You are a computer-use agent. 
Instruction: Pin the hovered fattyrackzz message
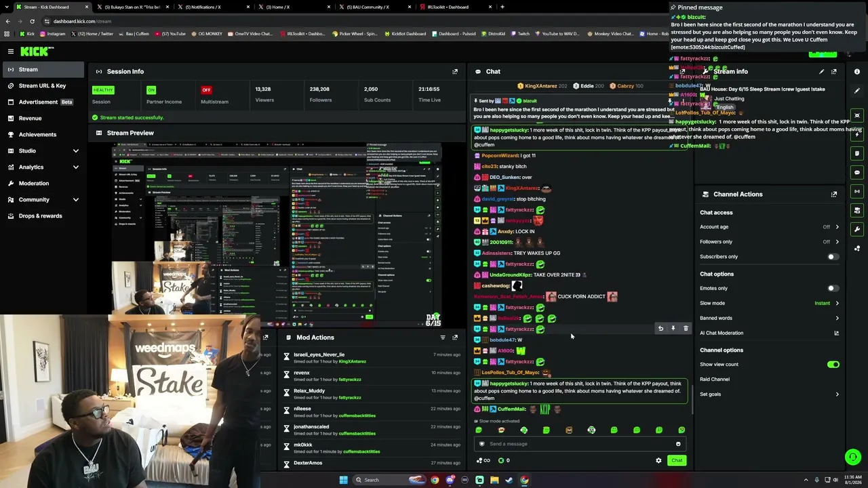(x=673, y=329)
